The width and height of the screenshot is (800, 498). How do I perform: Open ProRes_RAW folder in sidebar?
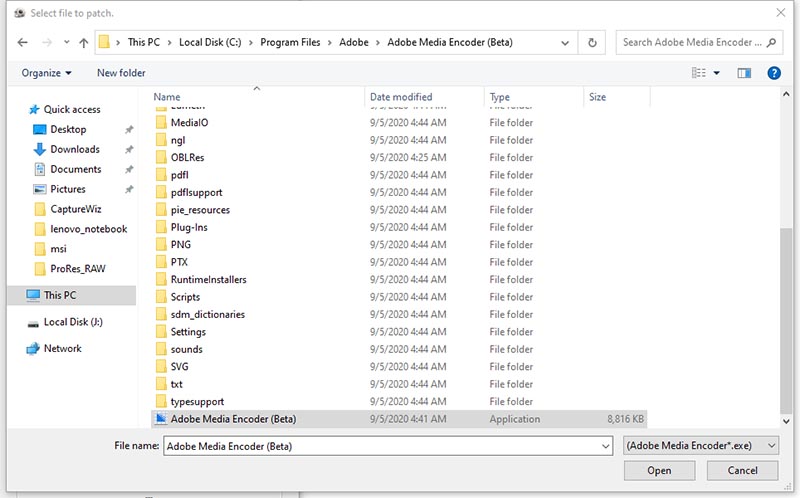(x=69, y=268)
